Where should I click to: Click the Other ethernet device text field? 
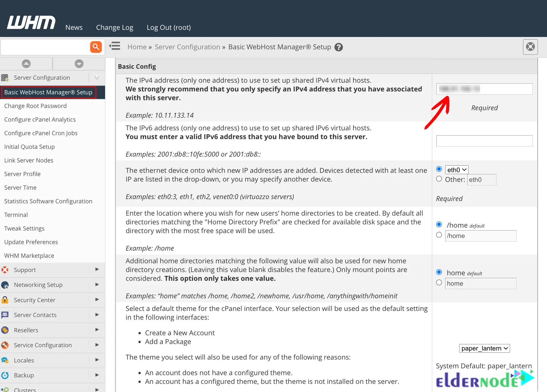pos(482,180)
